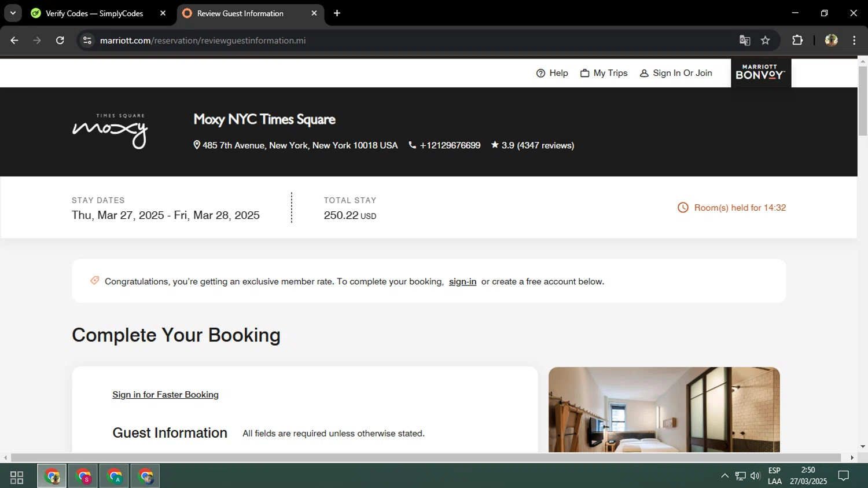The width and height of the screenshot is (868, 488).
Task: Click the Moxy Times Square logo
Action: click(110, 131)
